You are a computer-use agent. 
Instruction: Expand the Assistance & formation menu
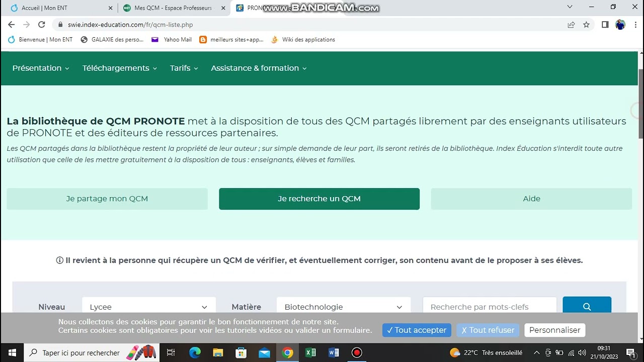[x=259, y=68]
